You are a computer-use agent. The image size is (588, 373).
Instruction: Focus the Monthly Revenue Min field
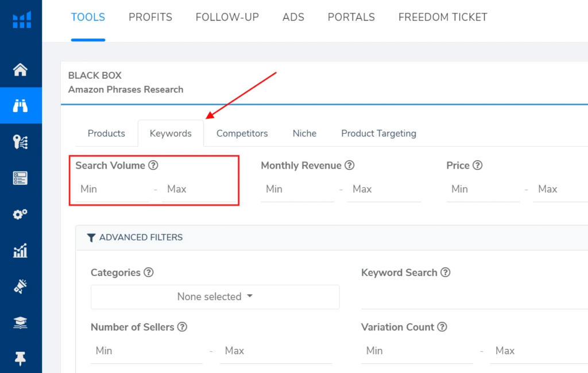coord(297,189)
